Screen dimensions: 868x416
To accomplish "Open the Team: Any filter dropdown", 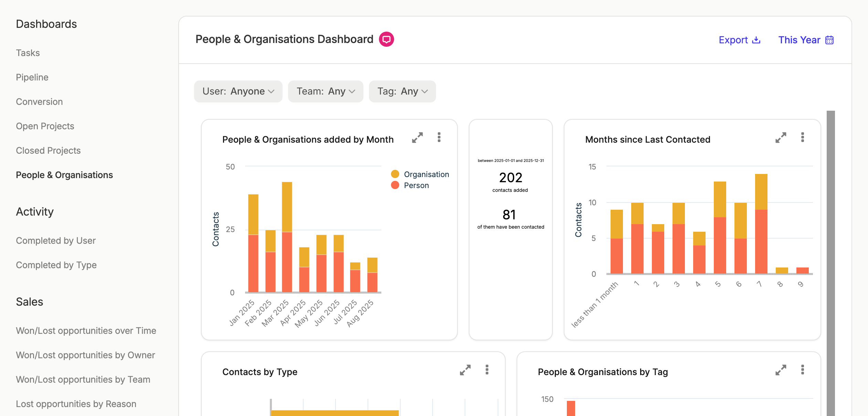I will point(326,91).
